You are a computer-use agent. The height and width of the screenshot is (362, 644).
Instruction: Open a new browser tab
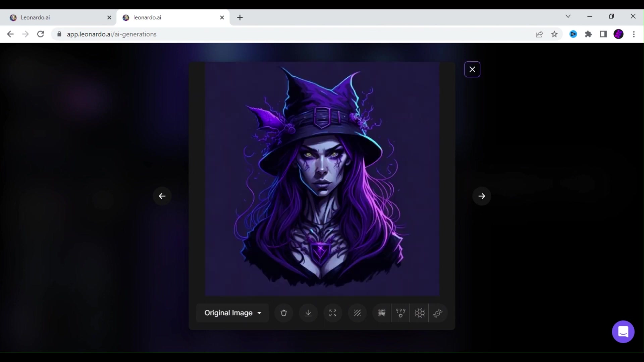(240, 17)
